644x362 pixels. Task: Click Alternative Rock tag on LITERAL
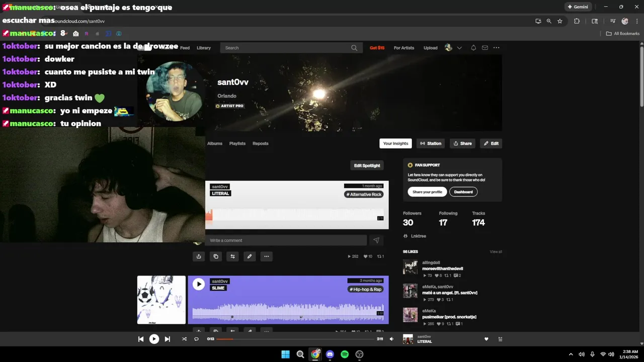point(364,194)
